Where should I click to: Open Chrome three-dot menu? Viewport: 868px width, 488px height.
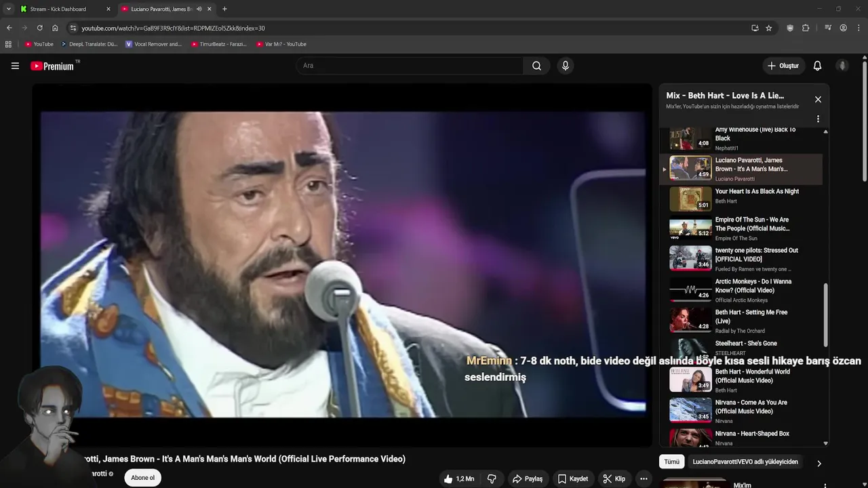click(859, 28)
